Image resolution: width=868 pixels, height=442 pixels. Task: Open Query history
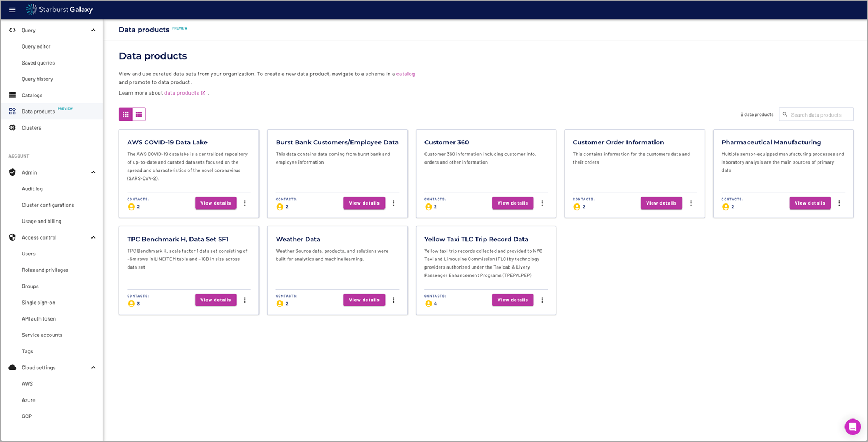[x=37, y=79]
